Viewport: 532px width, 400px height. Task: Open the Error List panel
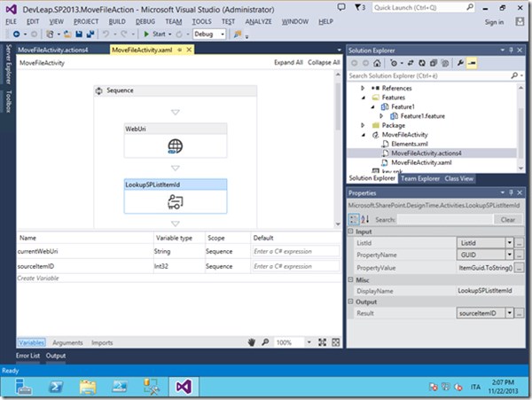coord(27,356)
